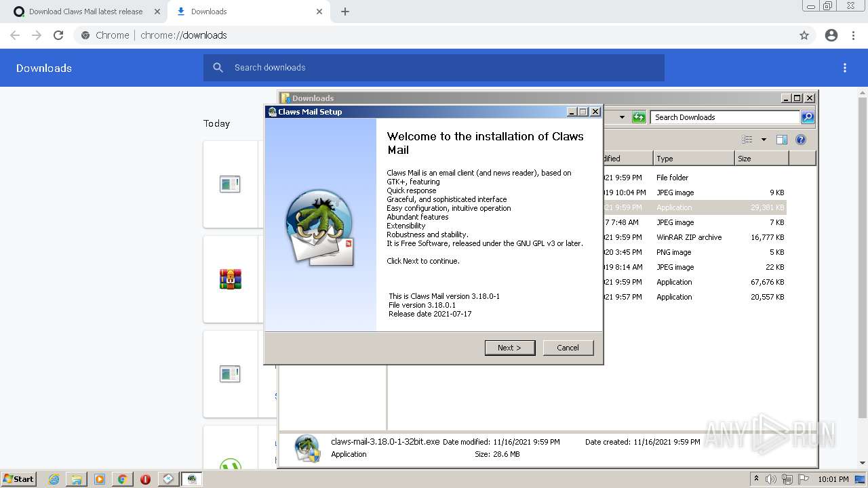Screen dimensions: 868x488
Task: Click the magnifier icon in Search downloads bar
Action: pyautogui.click(x=218, y=68)
